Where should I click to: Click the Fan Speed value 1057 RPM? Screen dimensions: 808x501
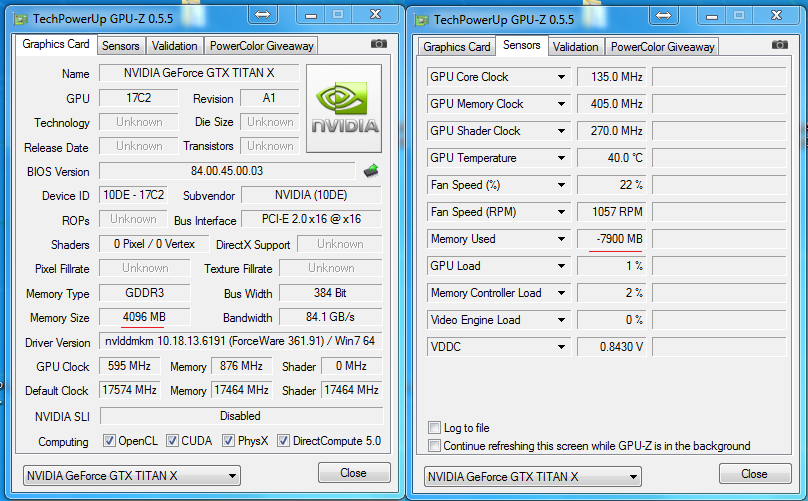point(612,212)
